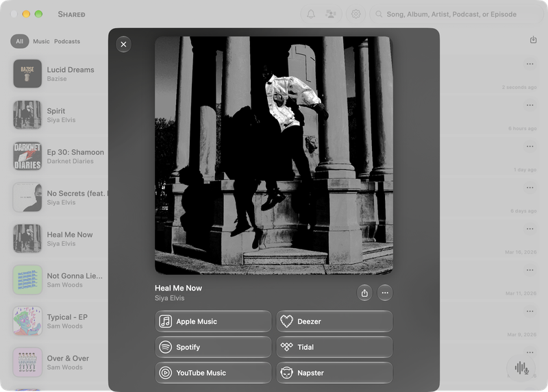Open options menu for Typical - EP row
This screenshot has width=548, height=392.
tap(530, 312)
